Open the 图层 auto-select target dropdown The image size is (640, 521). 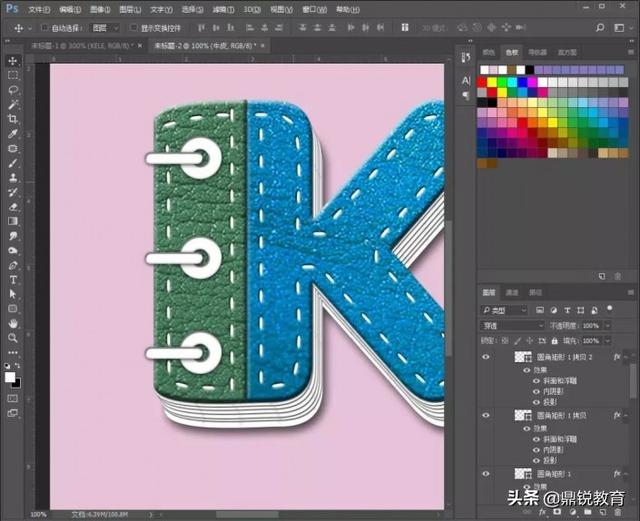point(104,28)
